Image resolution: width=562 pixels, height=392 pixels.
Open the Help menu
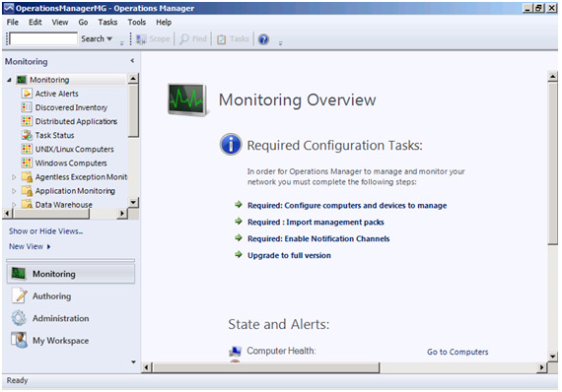164,23
